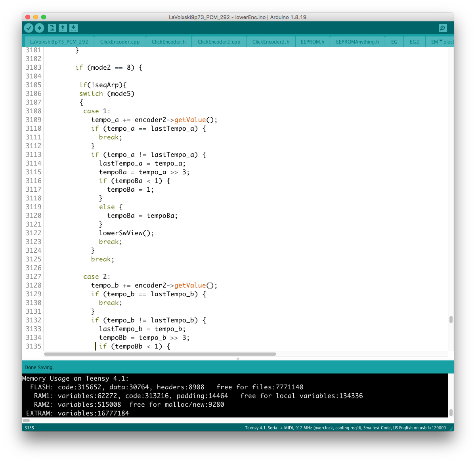Click the Teensy 4.1 board info status text
Screen dimensions: 476x463
click(345, 428)
